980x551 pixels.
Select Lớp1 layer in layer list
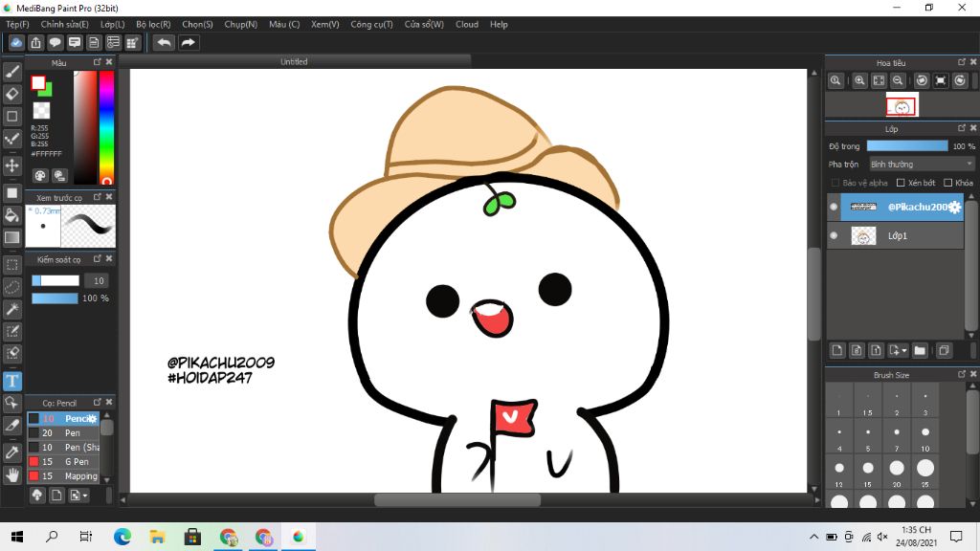896,235
